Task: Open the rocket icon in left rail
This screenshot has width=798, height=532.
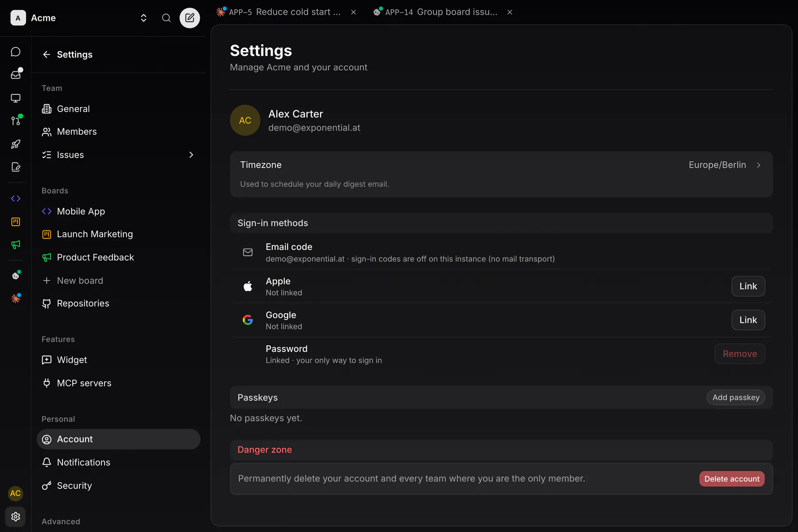Action: coord(16,144)
